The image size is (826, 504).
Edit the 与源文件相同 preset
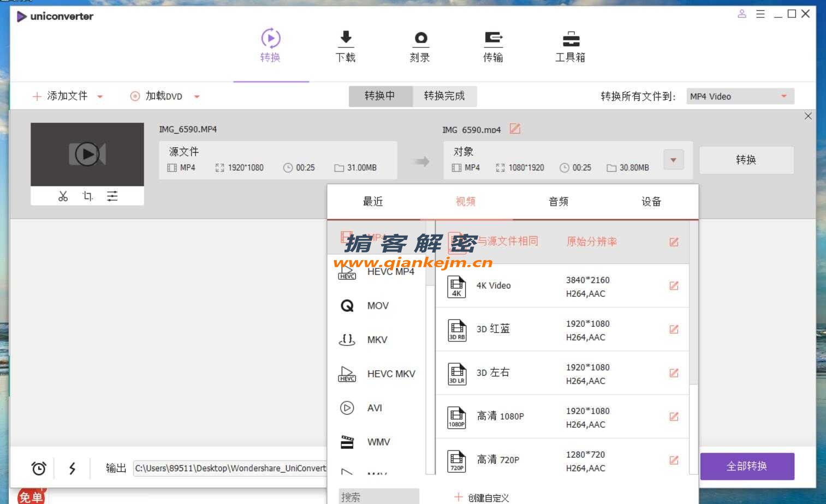pyautogui.click(x=674, y=242)
